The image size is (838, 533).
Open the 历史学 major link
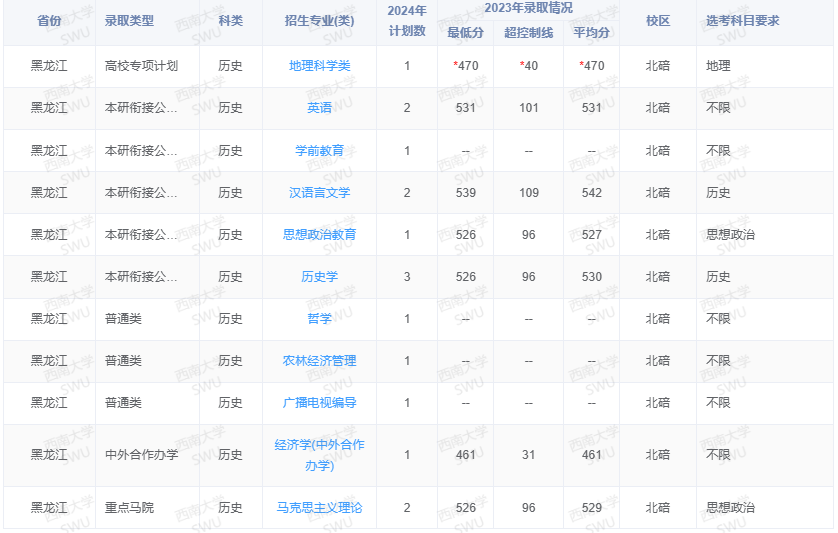319,277
